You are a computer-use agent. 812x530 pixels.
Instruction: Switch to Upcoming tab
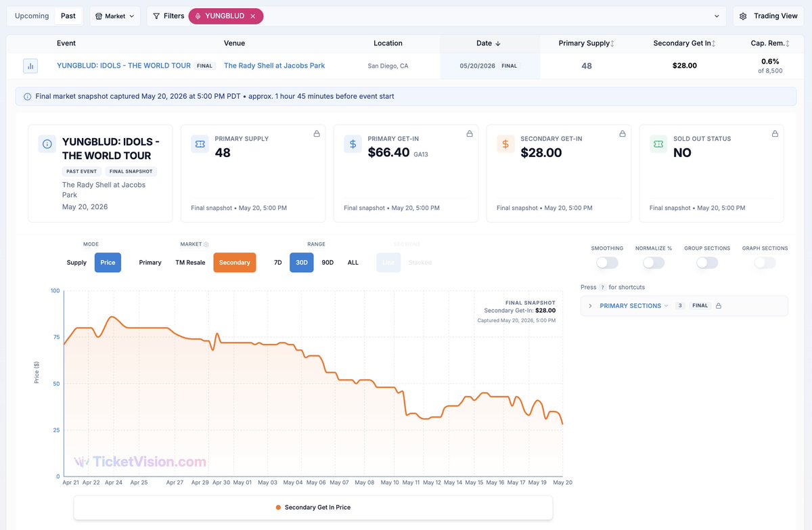coord(32,16)
